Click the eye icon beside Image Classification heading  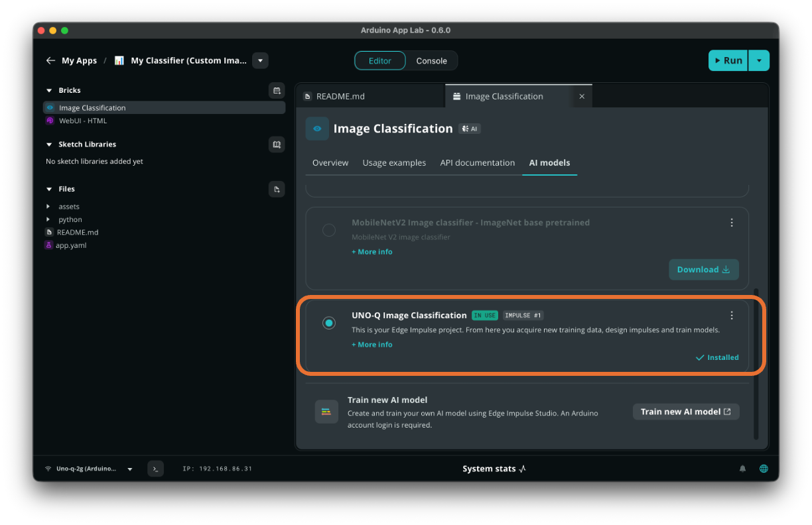(x=317, y=129)
